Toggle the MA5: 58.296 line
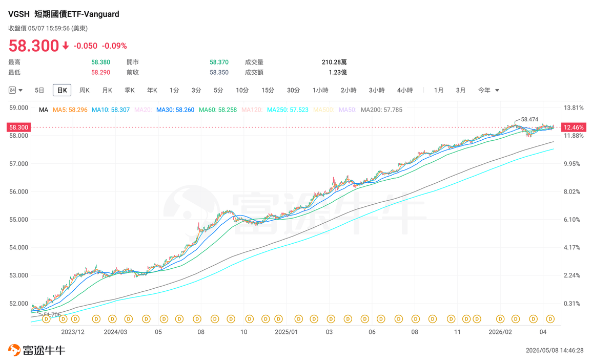 70,110
